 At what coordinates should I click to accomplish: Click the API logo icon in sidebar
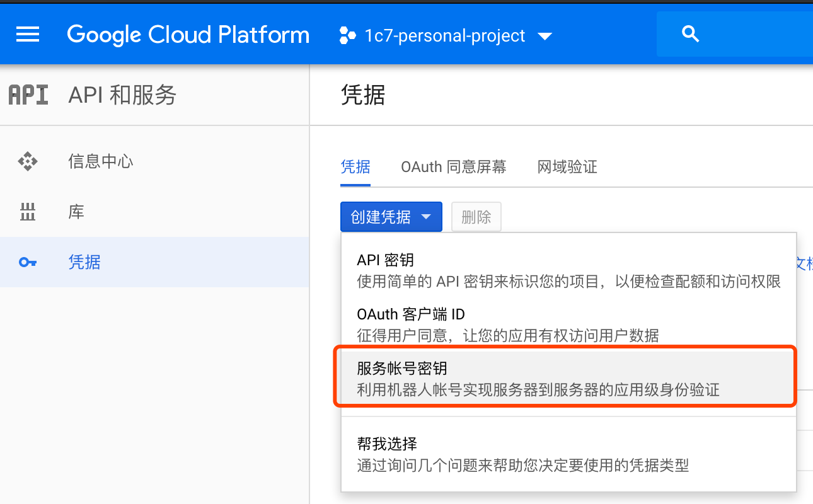pos(28,96)
